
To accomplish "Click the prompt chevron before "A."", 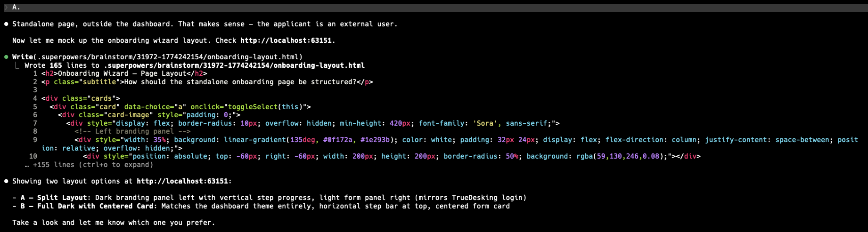I will (6, 7).
